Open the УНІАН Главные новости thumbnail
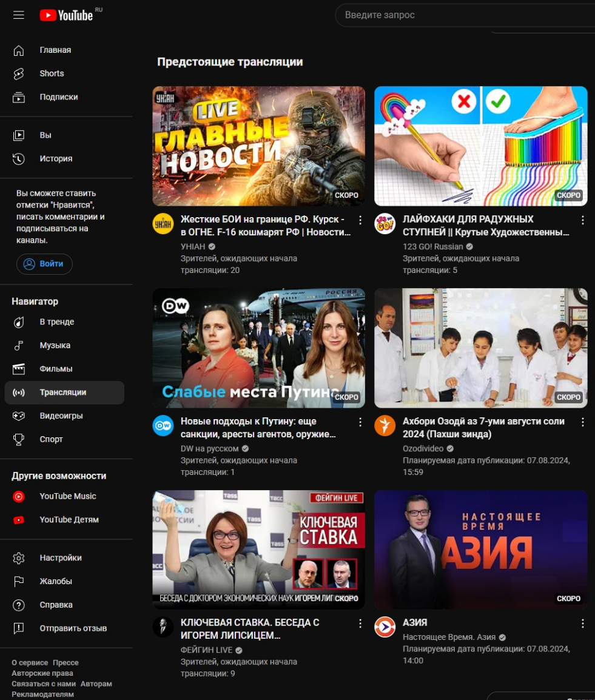Image resolution: width=595 pixels, height=700 pixels. (x=259, y=146)
